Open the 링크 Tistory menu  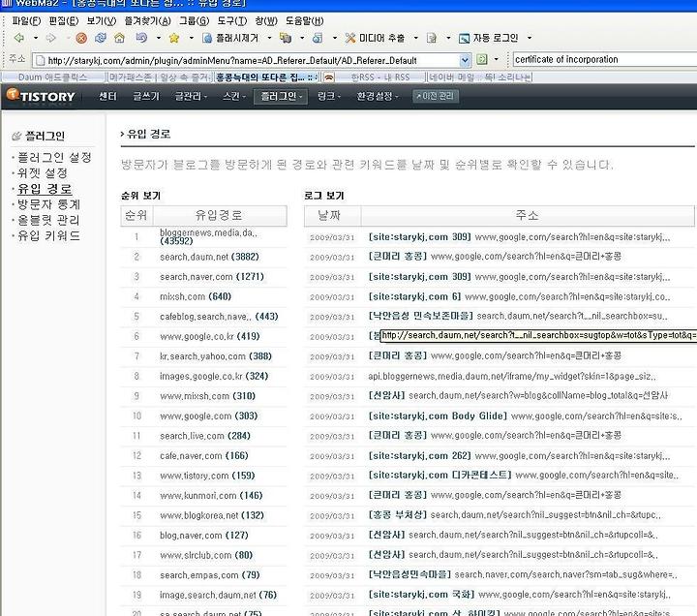329,96
